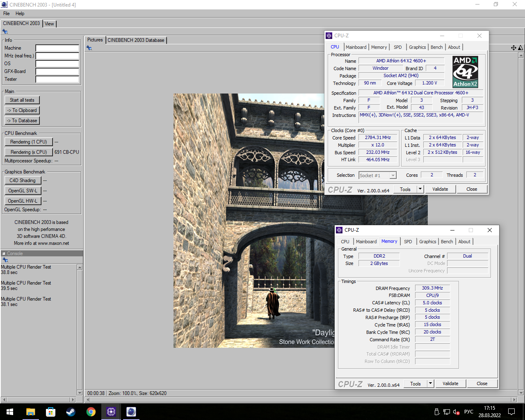Screen dimensions: 525x420
Task: Click the To Clipboard button
Action: (x=22, y=110)
